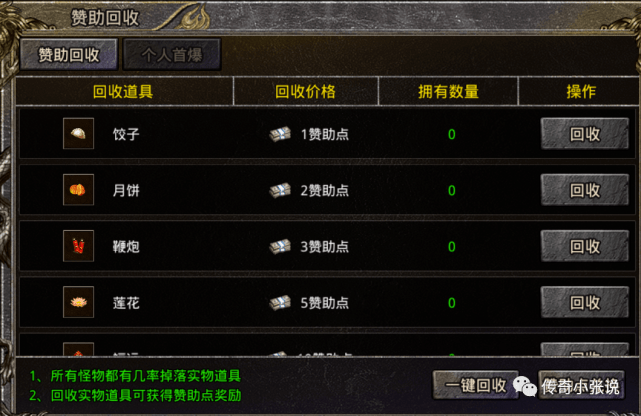
Task: Click 回收 button in the 莲花 row
Action: (585, 302)
